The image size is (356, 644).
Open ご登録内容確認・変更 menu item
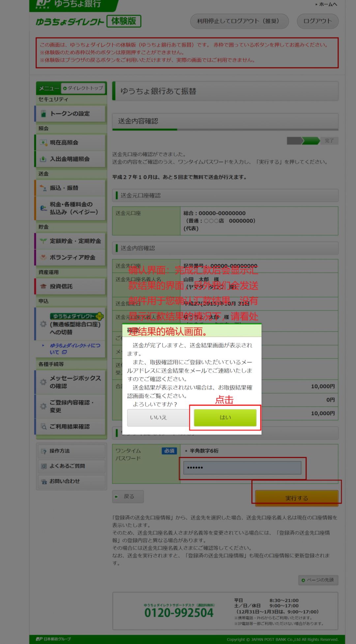[70, 406]
